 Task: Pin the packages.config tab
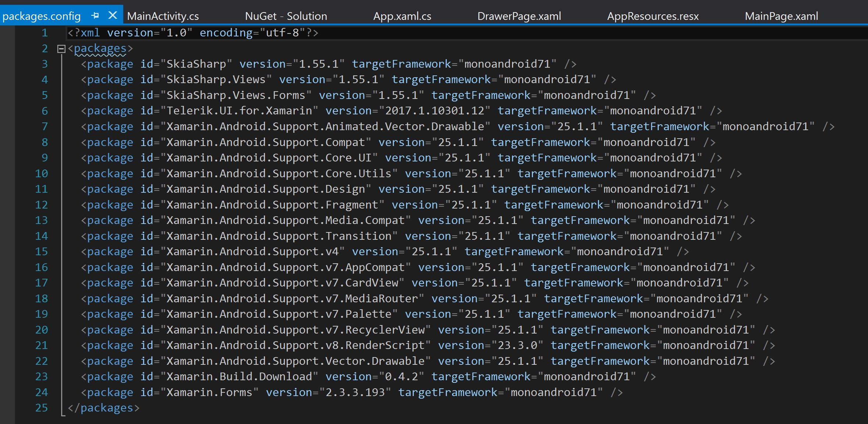click(95, 15)
